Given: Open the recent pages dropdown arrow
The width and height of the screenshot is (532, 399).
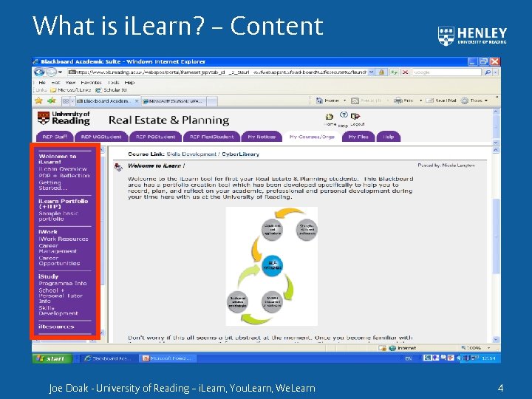Looking at the screenshot, I should (60, 72).
